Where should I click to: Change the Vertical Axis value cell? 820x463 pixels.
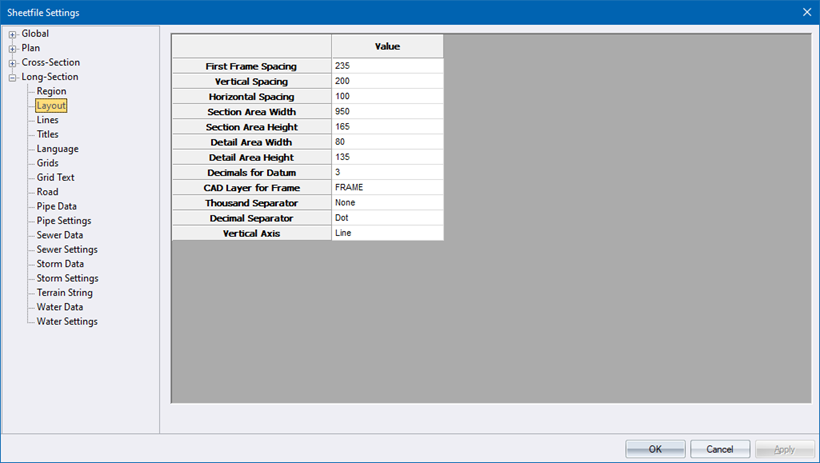click(387, 233)
